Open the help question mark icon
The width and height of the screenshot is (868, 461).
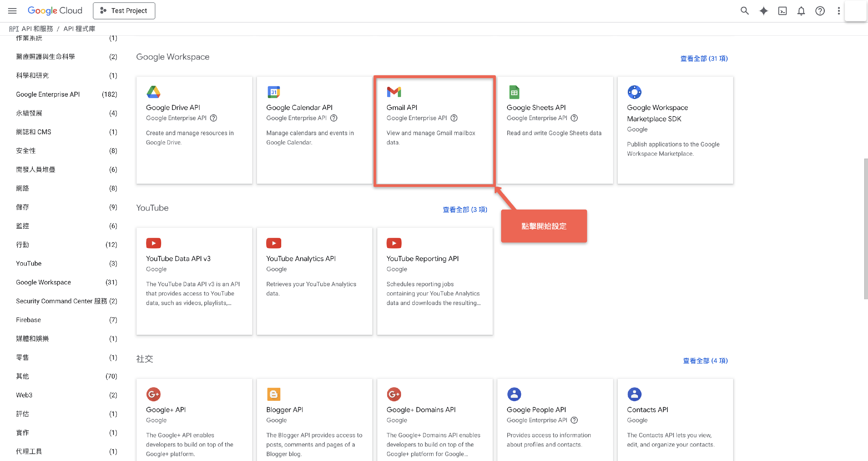[x=820, y=11]
